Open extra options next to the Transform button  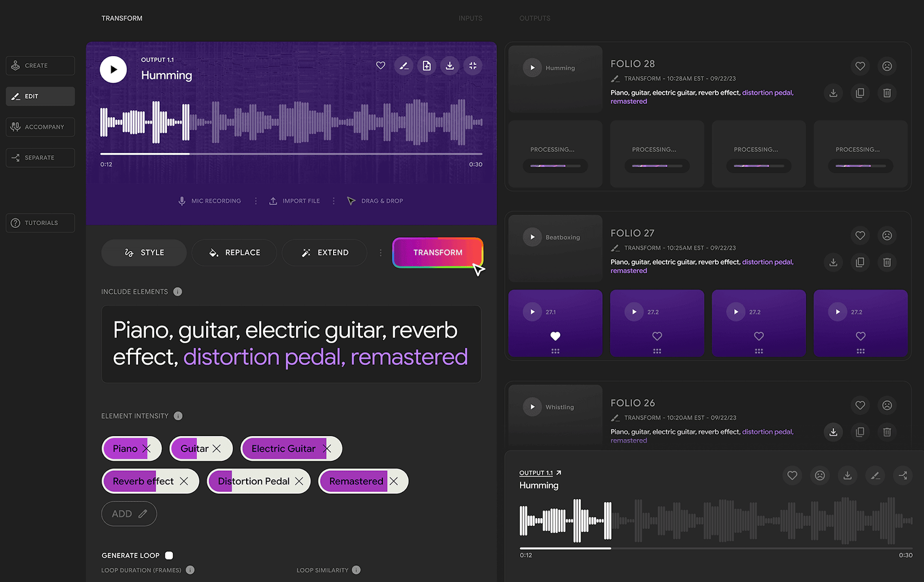(x=381, y=252)
